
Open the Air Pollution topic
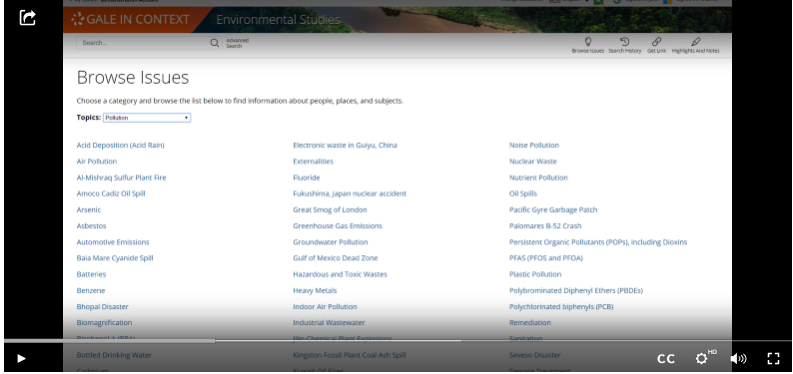click(x=97, y=161)
